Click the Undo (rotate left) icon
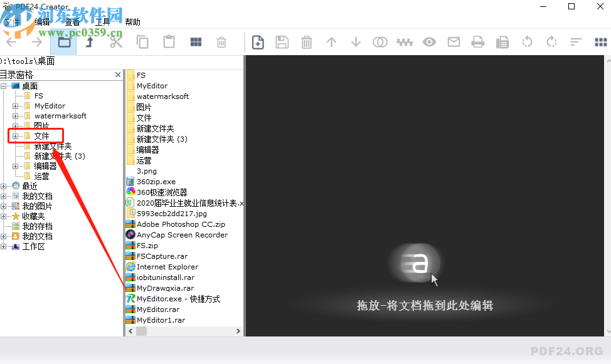Viewport: 611px width, 364px height. point(526,42)
